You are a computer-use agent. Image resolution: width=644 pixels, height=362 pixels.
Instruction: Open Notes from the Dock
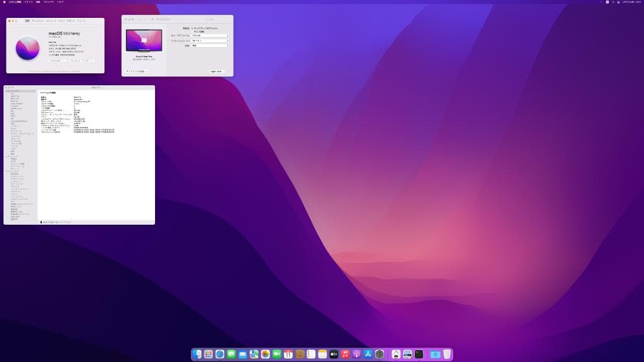tap(322, 354)
